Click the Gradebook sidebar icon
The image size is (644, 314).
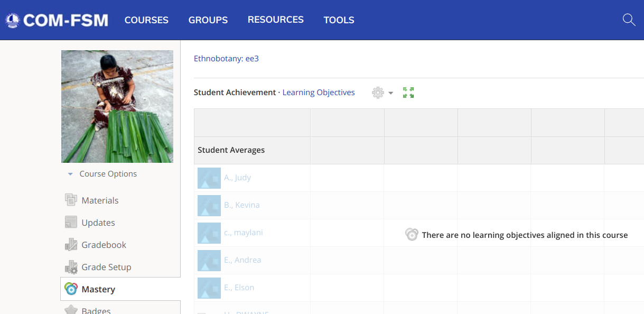click(x=71, y=245)
